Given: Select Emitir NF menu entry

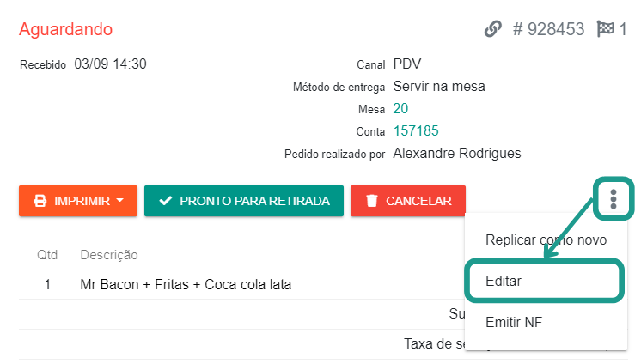Looking at the screenshot, I should click(x=514, y=322).
